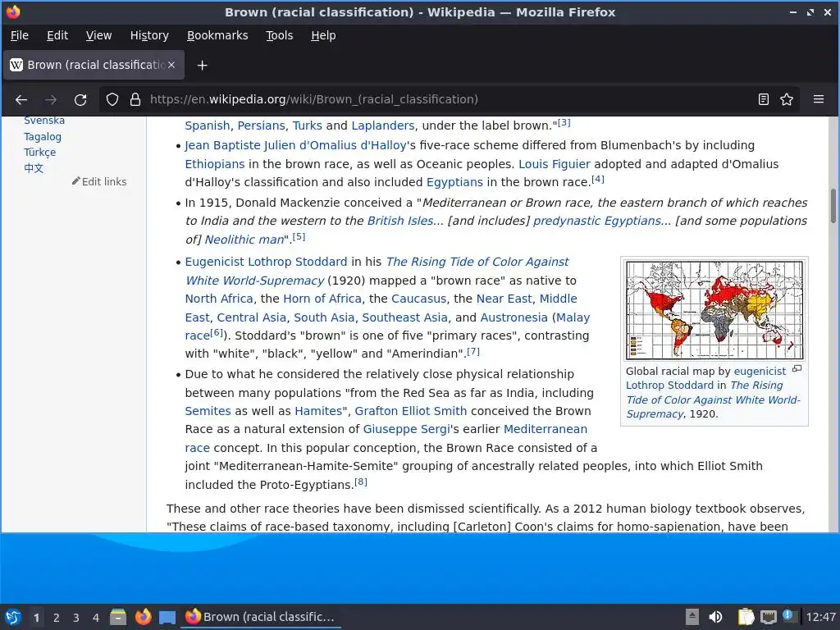Switch to workspace 2
Image resolution: width=840 pixels, height=630 pixels.
click(x=57, y=618)
